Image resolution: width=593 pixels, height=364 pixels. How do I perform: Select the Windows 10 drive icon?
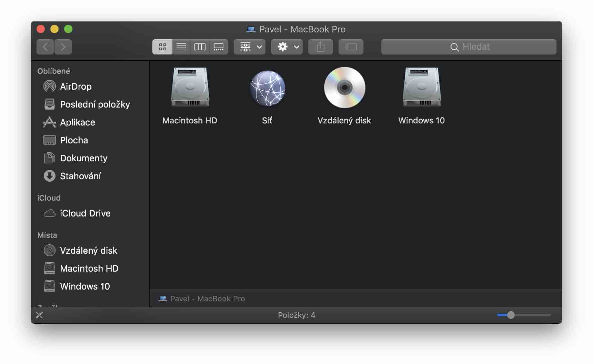pyautogui.click(x=422, y=87)
